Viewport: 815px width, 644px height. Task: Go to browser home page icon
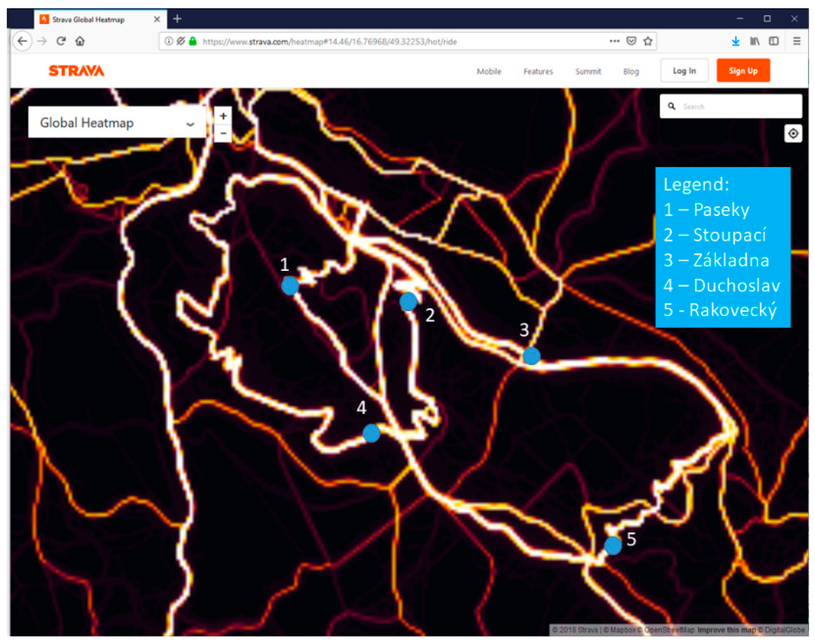[x=80, y=41]
